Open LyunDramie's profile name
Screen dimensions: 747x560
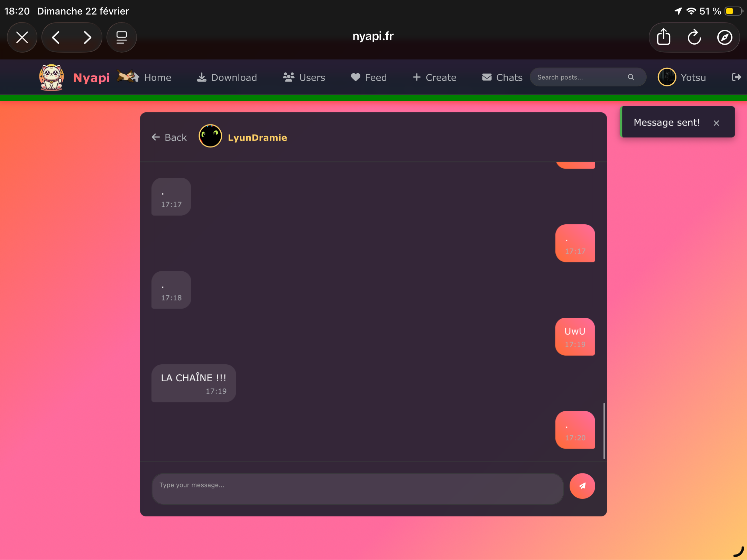pyautogui.click(x=257, y=138)
